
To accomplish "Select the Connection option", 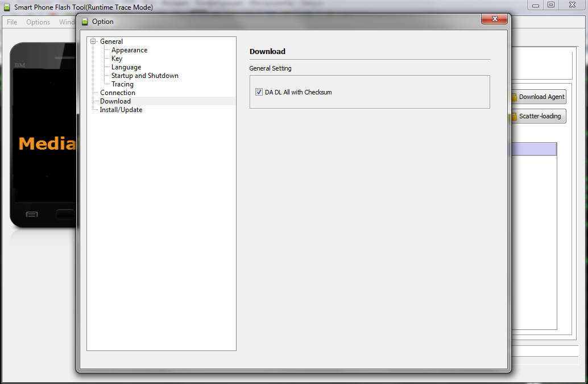I will point(117,93).
